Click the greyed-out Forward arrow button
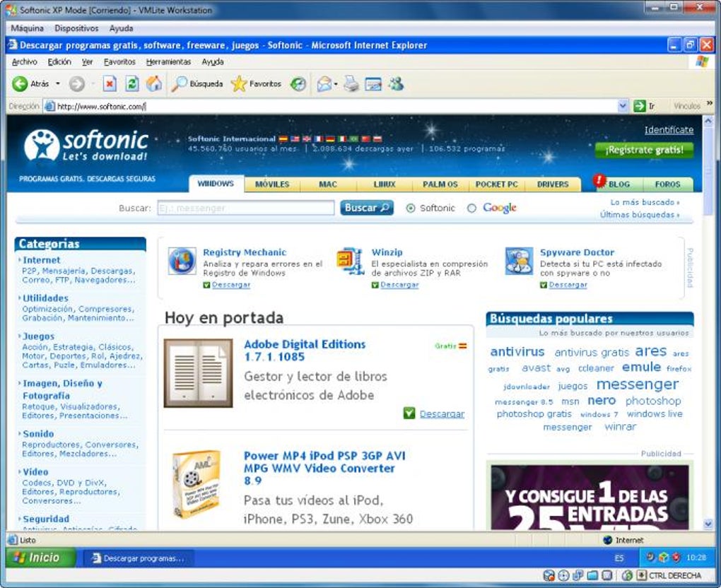The image size is (721, 588). [77, 83]
